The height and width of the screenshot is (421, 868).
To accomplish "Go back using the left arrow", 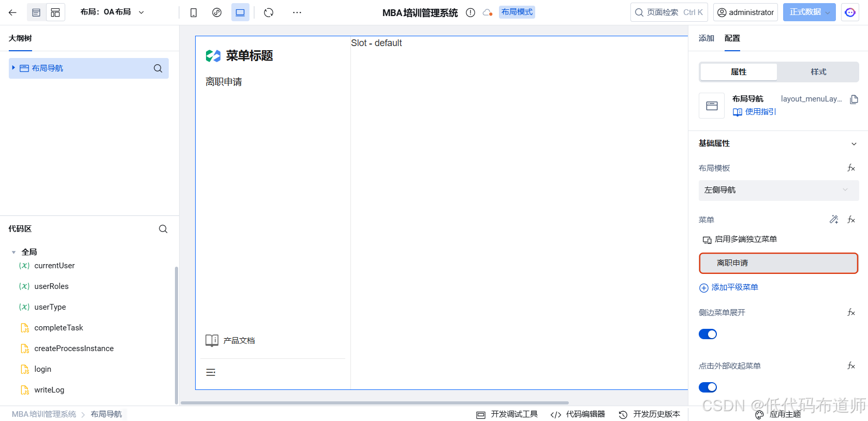I will click(12, 12).
